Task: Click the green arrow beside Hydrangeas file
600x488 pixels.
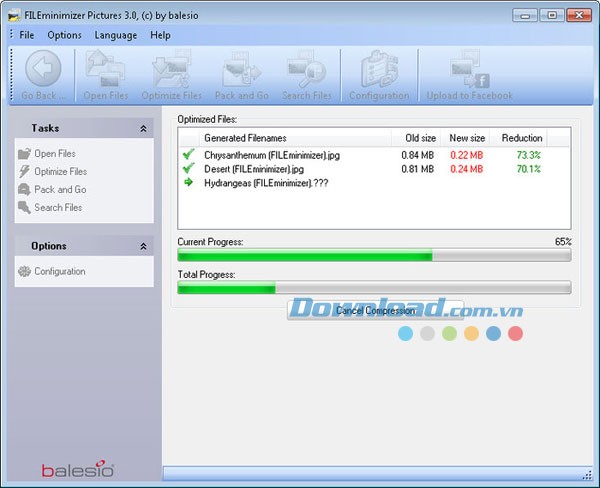Action: pos(188,182)
